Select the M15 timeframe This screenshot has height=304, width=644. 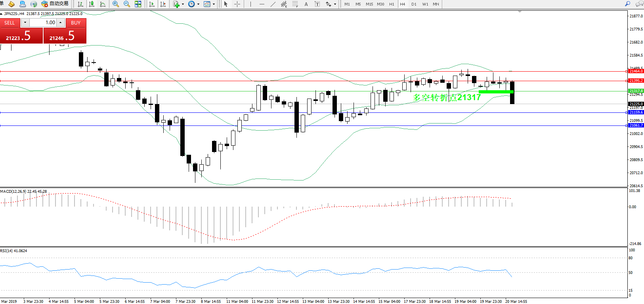369,4
